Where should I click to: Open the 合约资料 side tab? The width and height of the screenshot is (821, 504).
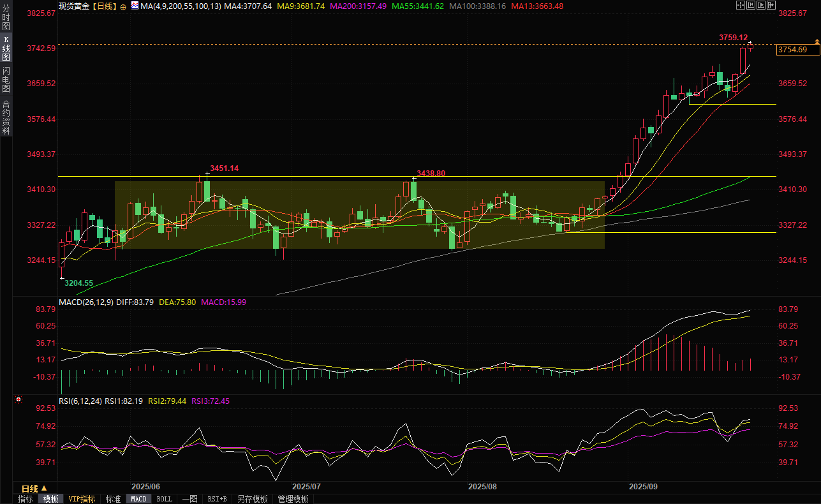click(x=6, y=117)
